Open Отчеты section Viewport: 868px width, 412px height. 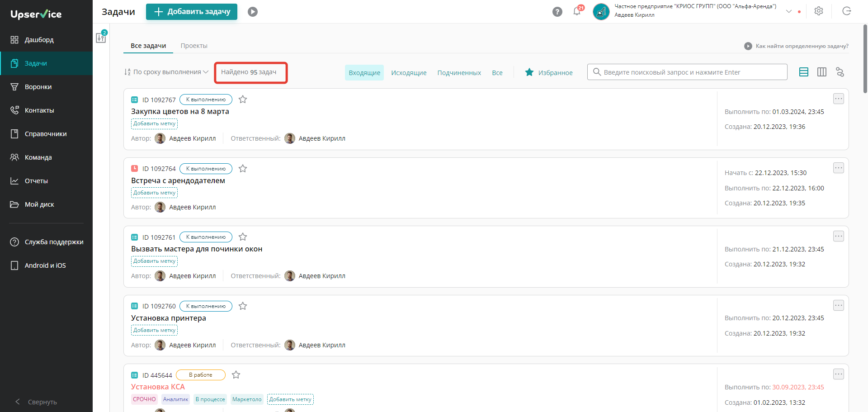(x=46, y=181)
